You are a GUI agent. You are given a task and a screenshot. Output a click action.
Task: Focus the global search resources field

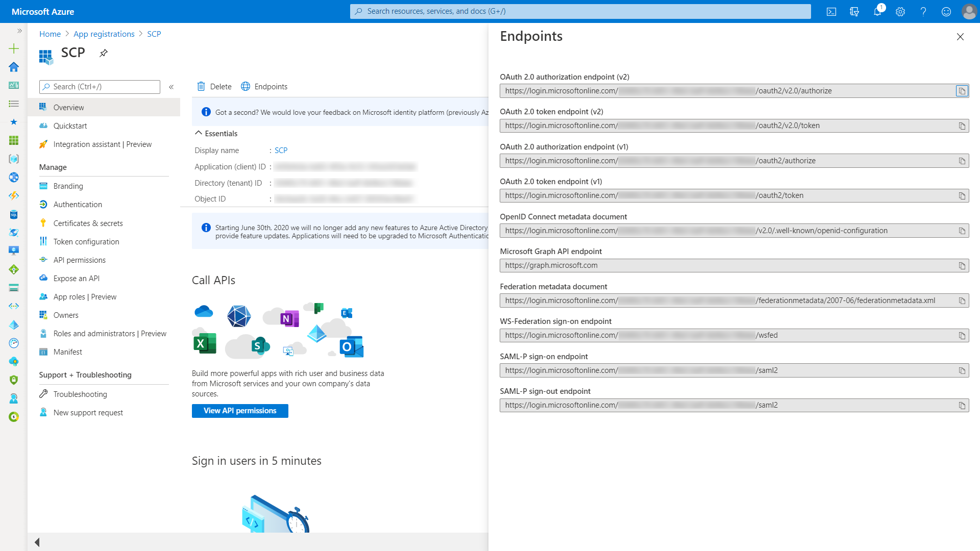pos(580,11)
